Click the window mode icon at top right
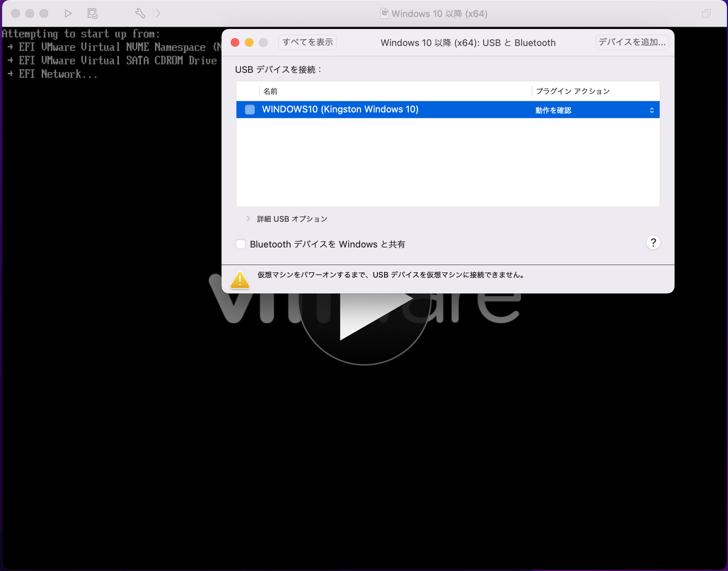 pyautogui.click(x=706, y=13)
